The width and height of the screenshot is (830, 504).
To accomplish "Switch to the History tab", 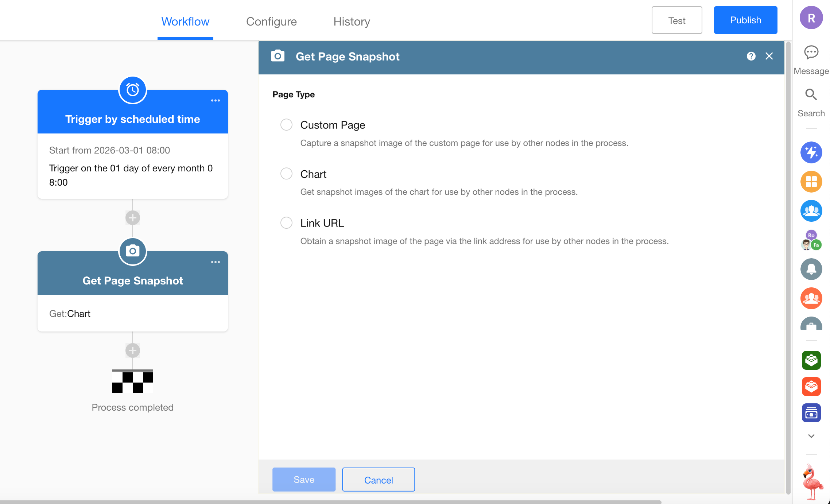I will 352,22.
